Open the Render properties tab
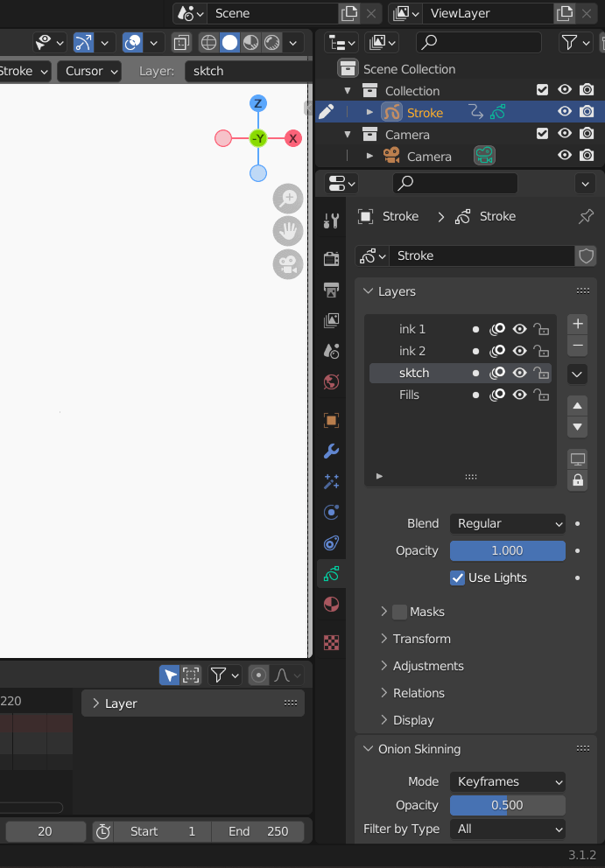Screen dimensions: 605x868 [331, 258]
